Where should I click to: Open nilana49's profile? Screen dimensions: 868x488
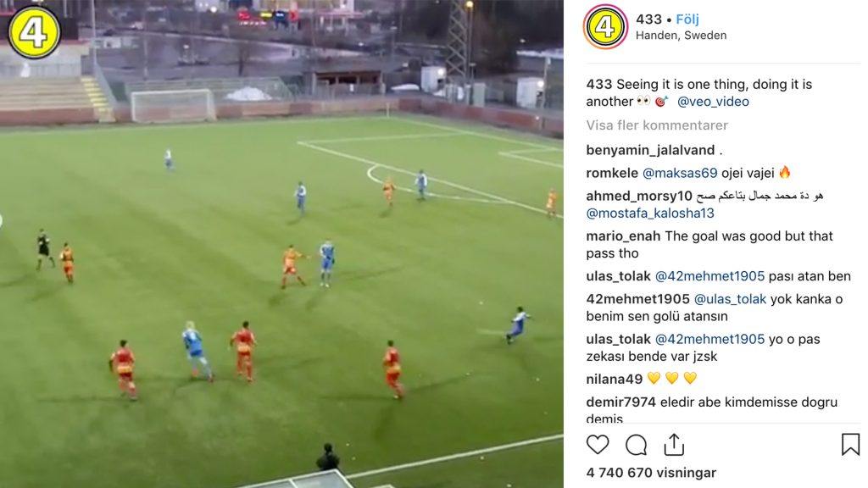pos(615,379)
